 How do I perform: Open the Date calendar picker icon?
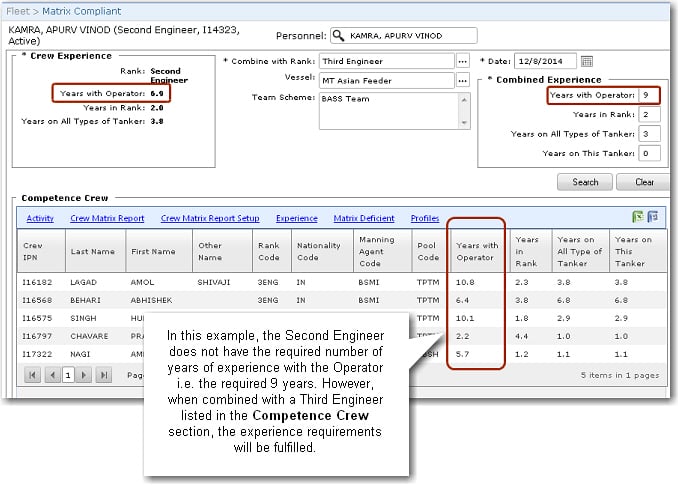587,62
